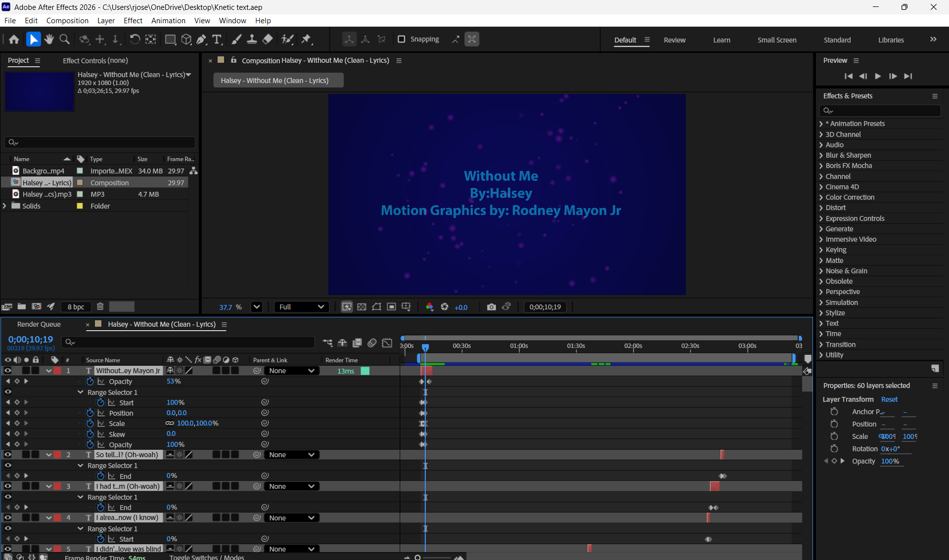
Task: Open the Full resolution dropdown
Action: [301, 307]
